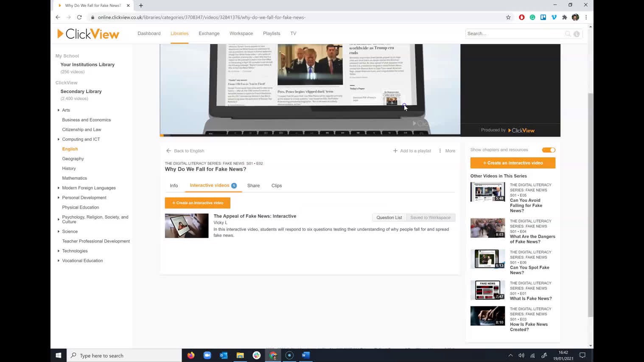Viewport: 644px width, 362px height.
Task: Click the plus icon on Add to a playlist
Action: (395, 150)
